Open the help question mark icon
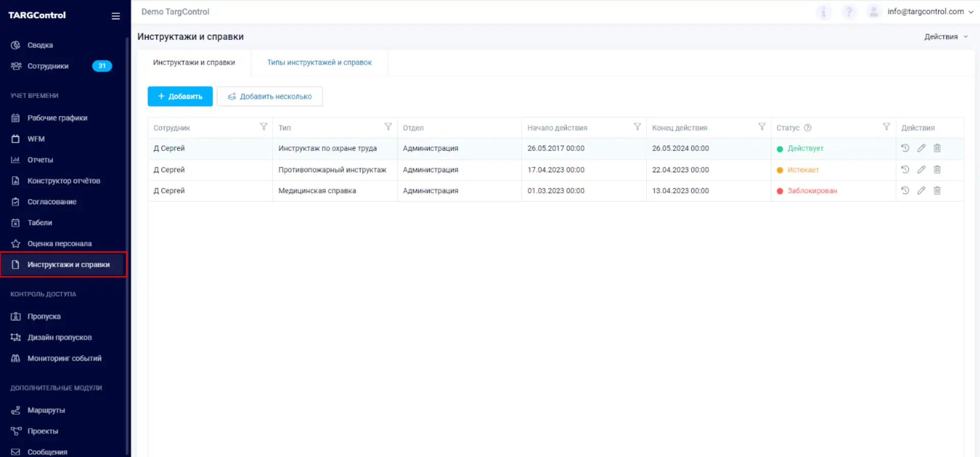Screen dimensions: 980x457 (849, 12)
